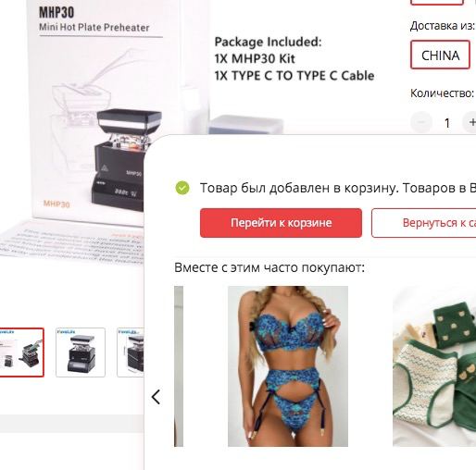Click the green success checkmark icon
Image resolution: width=476 pixels, height=470 pixels.
[182, 188]
